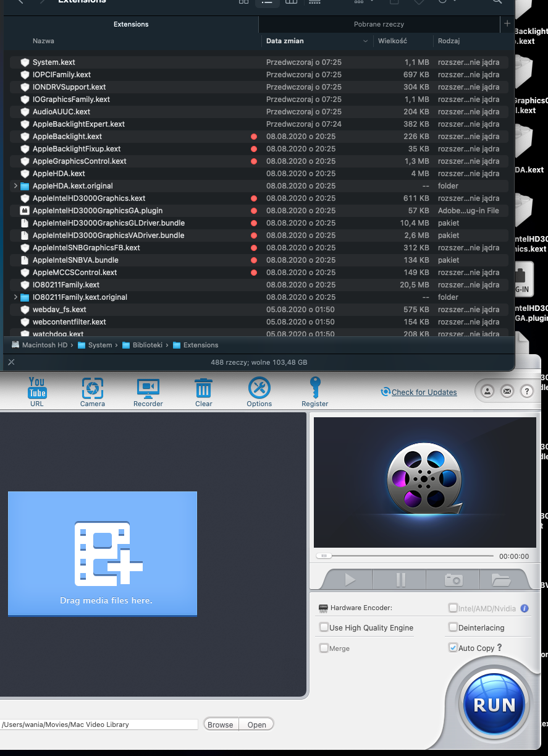Uncheck the Auto Copy checkbox

coord(453,648)
